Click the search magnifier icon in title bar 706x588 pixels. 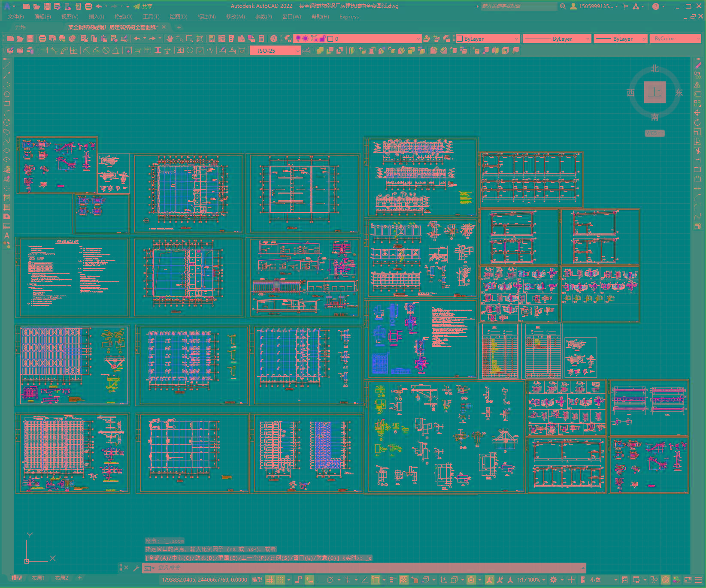[x=563, y=6]
